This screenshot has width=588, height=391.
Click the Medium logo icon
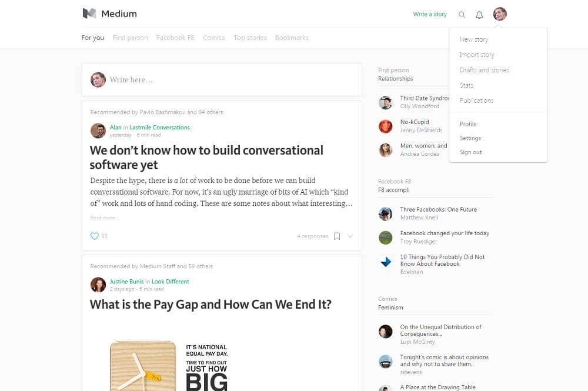[x=89, y=14]
